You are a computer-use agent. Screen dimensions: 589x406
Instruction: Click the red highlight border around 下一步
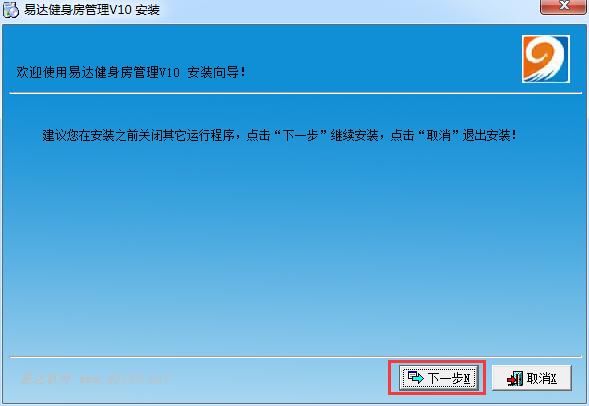[437, 361]
